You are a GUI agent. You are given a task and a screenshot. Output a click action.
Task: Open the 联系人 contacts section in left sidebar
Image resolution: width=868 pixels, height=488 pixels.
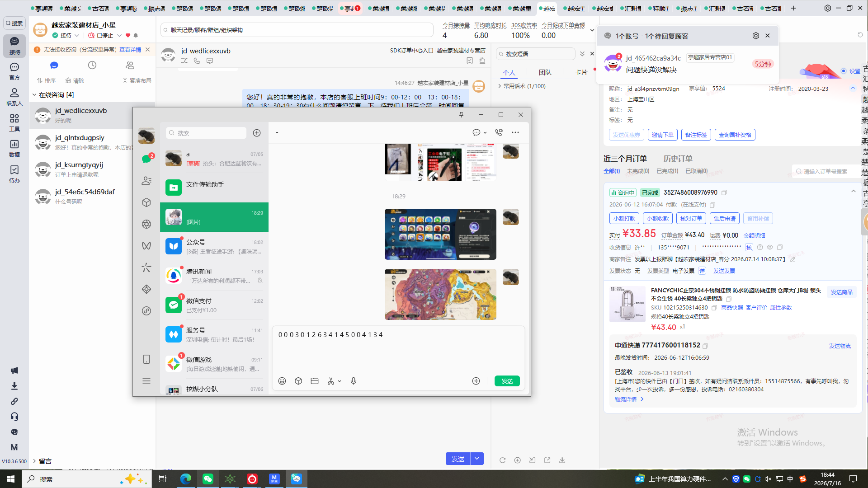coord(14,97)
